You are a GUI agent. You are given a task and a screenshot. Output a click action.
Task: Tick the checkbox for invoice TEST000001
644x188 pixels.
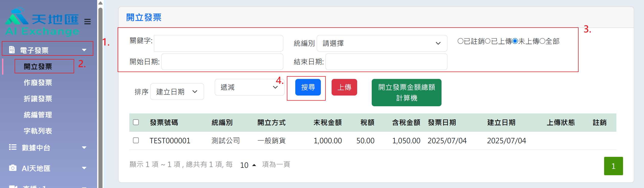(136, 140)
